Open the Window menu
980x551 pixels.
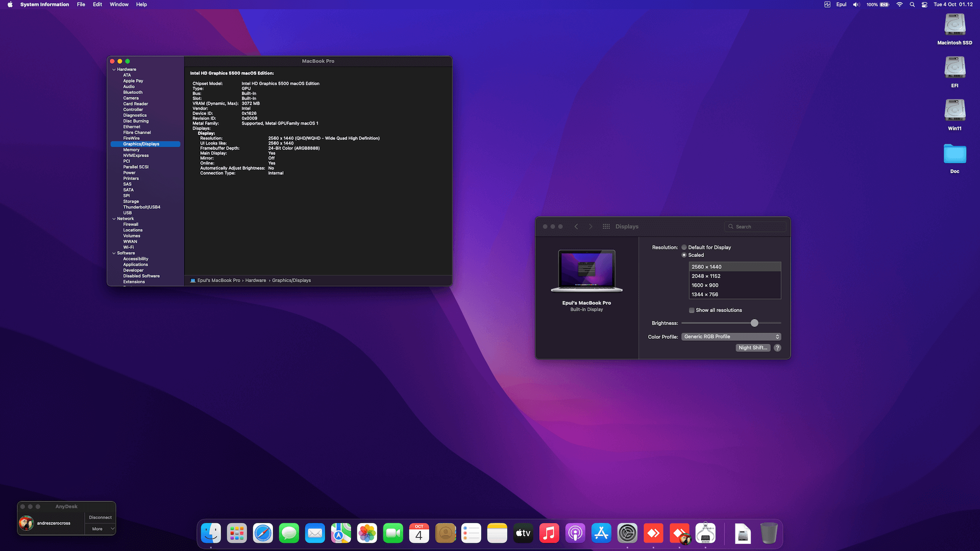coord(119,5)
